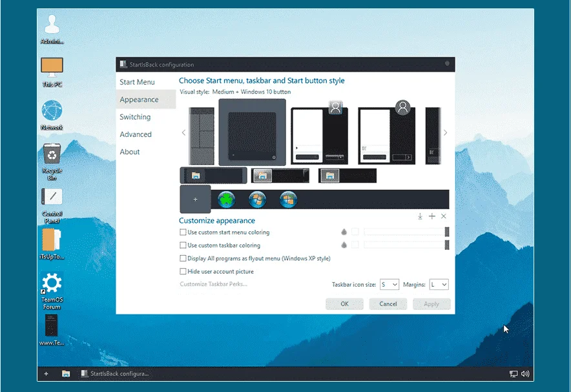
Task: Click start menu coloring droplet icon
Action: point(344,232)
